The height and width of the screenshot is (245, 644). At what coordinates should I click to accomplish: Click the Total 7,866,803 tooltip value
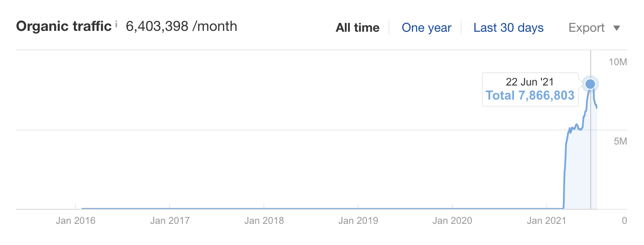[530, 95]
